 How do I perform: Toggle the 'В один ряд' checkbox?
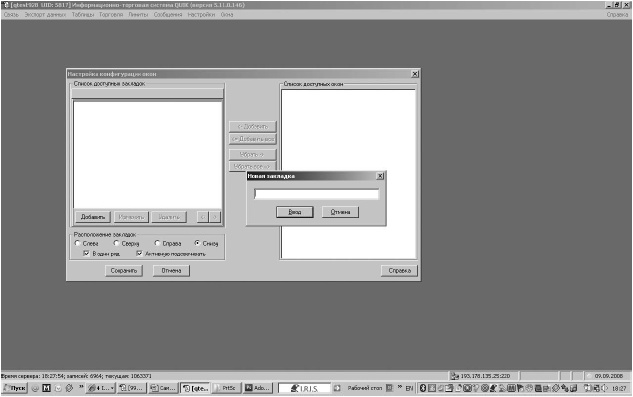pyautogui.click(x=86, y=254)
